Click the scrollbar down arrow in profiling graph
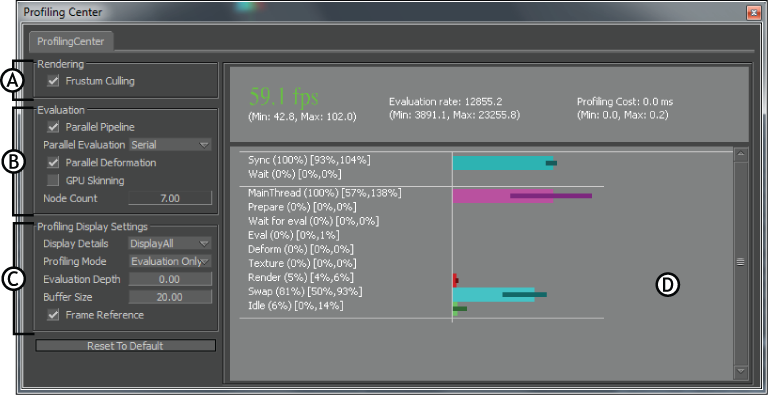The image size is (768, 395). point(741,372)
